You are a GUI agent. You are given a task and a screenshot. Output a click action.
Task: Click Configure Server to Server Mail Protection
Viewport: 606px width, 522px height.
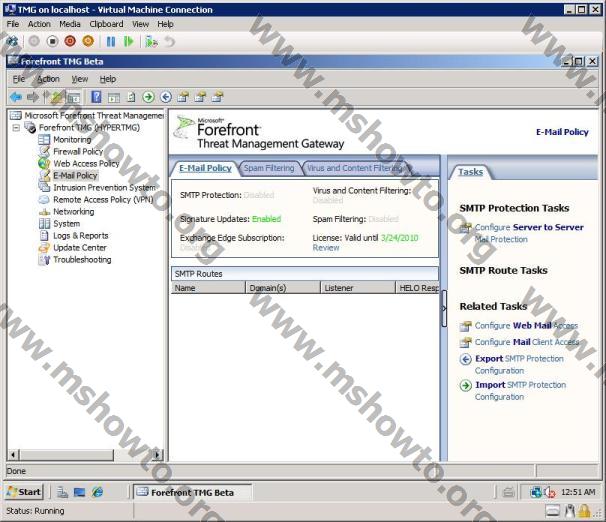(x=529, y=233)
